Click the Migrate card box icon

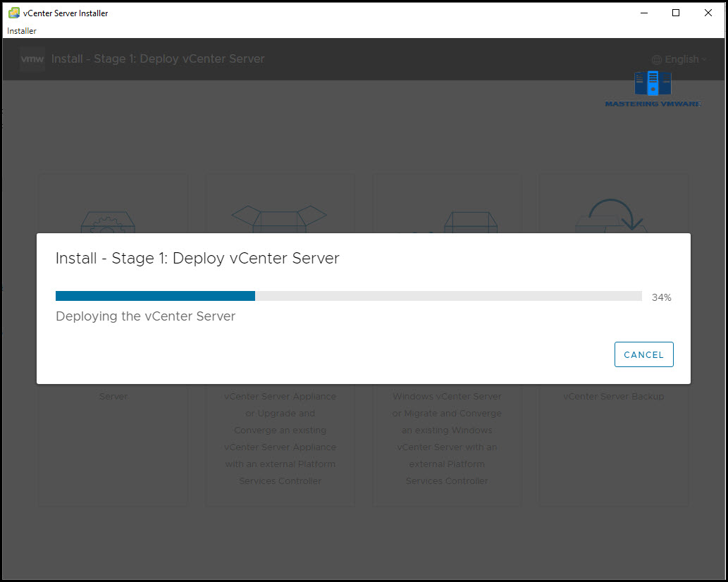[471, 222]
